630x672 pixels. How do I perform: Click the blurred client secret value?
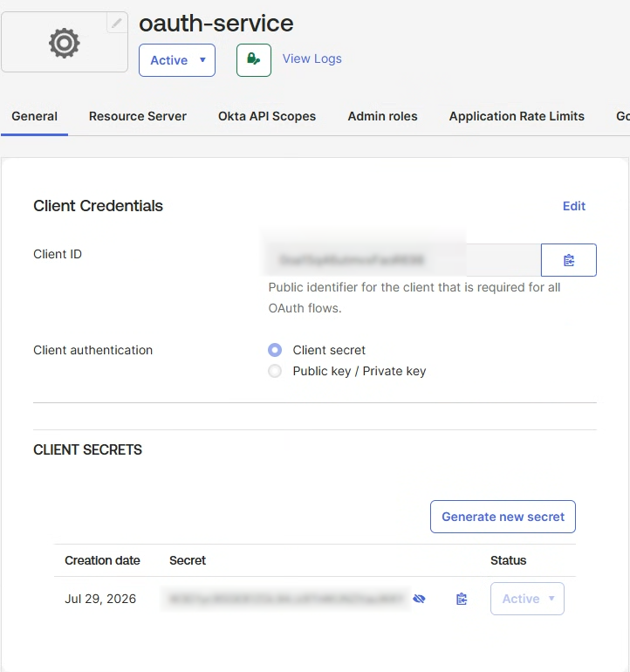pyautogui.click(x=286, y=599)
